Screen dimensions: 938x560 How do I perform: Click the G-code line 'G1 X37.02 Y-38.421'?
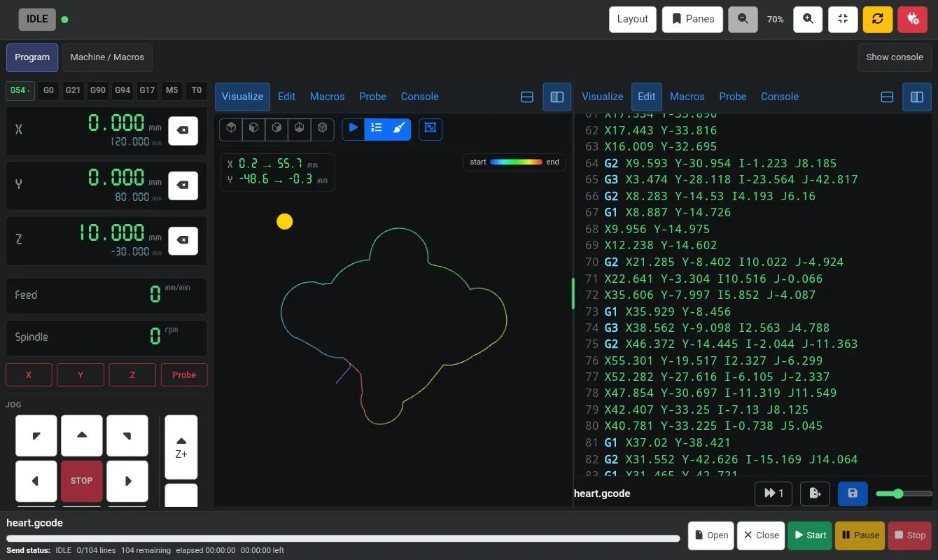667,442
